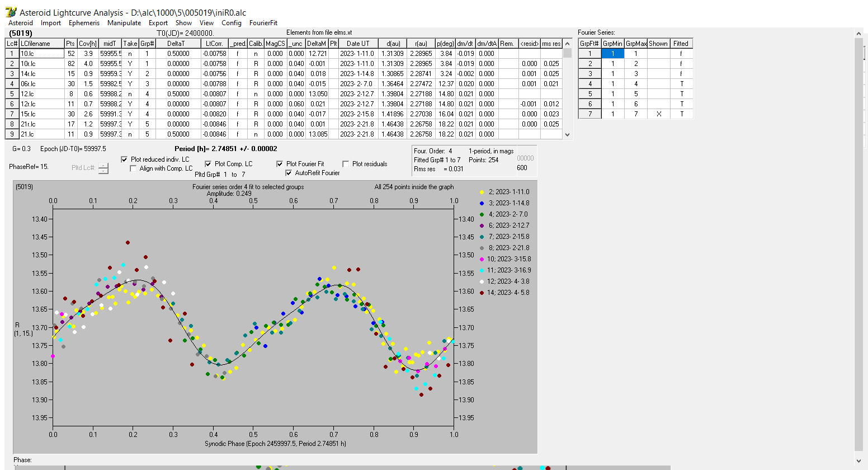Select the 10.lc filename cell

click(x=42, y=54)
